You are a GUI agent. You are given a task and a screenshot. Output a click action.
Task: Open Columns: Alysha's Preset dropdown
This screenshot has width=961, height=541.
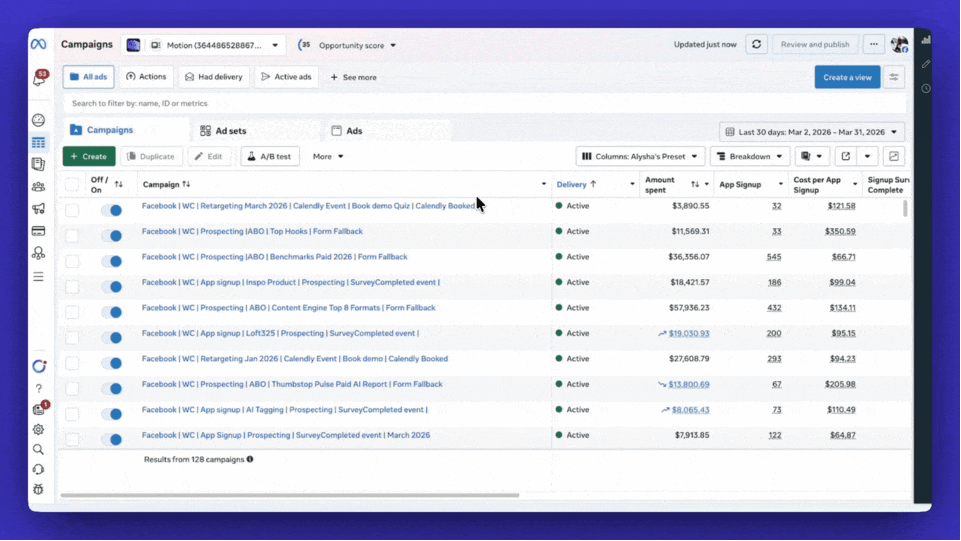coord(640,156)
